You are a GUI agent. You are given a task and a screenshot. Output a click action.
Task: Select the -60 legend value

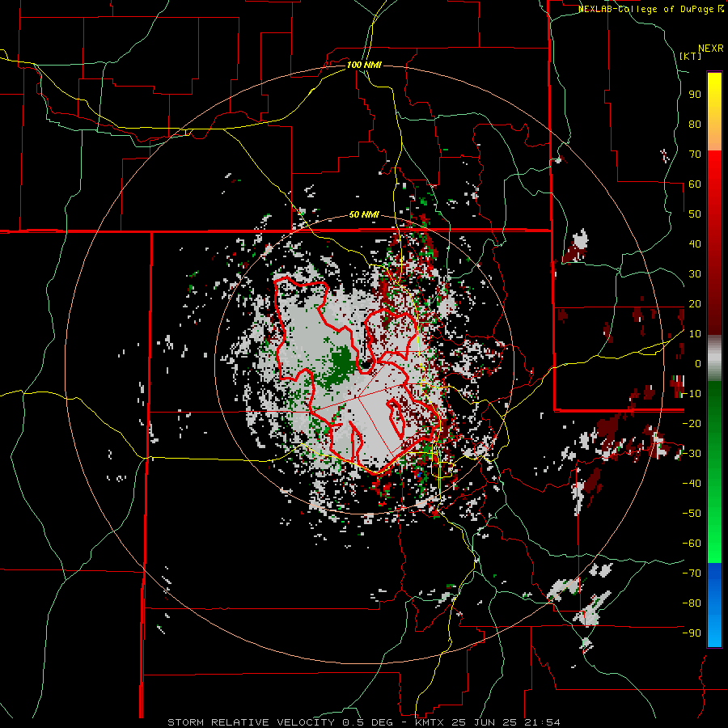point(692,544)
